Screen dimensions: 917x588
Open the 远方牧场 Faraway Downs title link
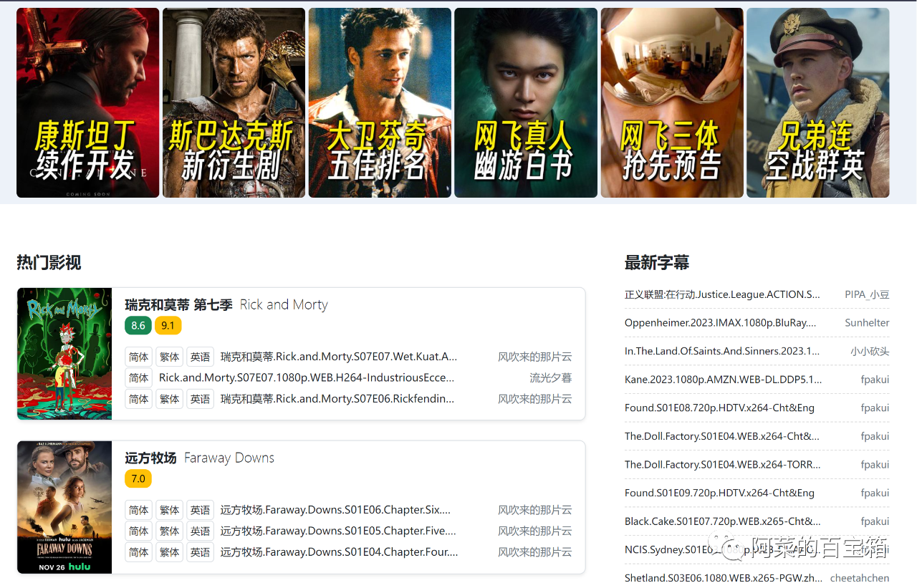(x=199, y=458)
